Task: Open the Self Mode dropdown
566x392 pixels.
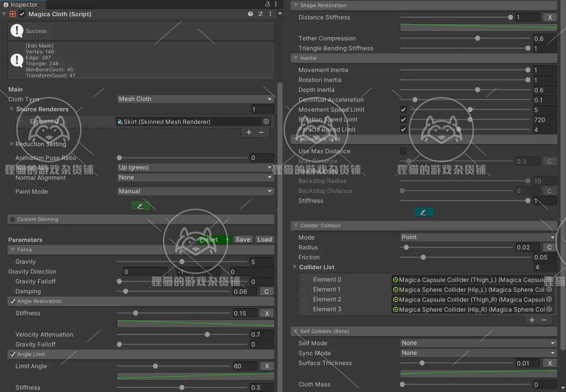Action: [x=478, y=343]
